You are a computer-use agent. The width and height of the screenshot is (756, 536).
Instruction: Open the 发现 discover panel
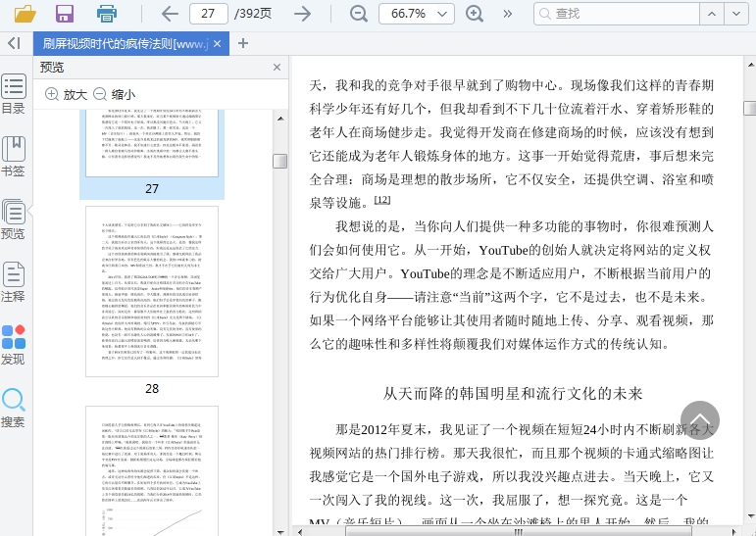click(14, 345)
